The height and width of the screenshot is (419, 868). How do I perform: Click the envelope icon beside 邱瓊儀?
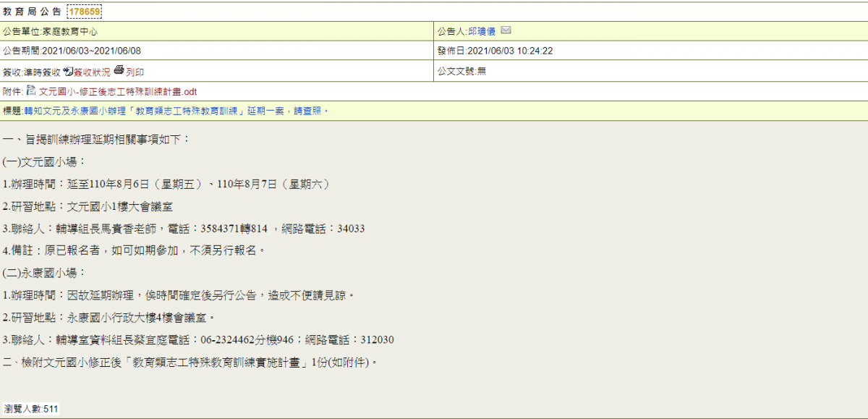[x=506, y=30]
